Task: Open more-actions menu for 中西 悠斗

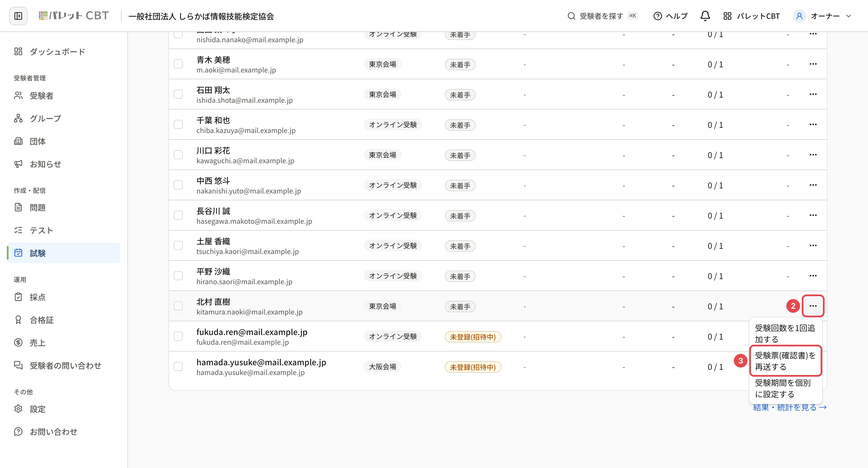Action: pos(813,185)
